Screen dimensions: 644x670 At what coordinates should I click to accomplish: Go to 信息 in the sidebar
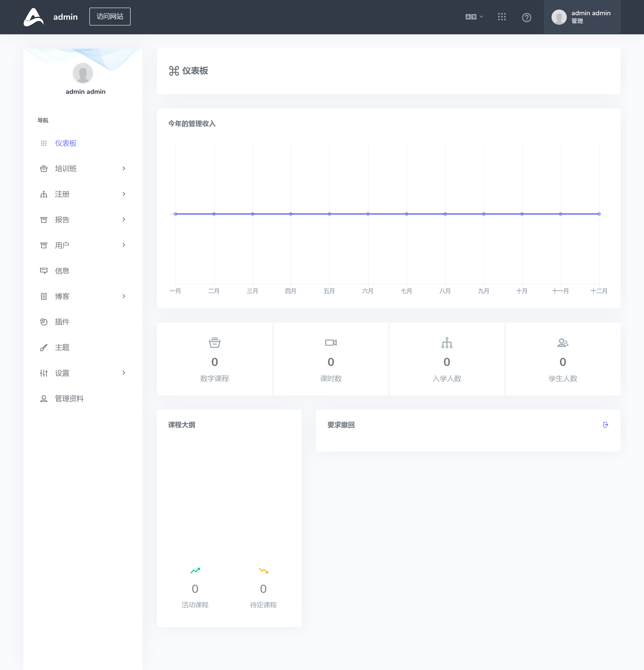(x=62, y=271)
